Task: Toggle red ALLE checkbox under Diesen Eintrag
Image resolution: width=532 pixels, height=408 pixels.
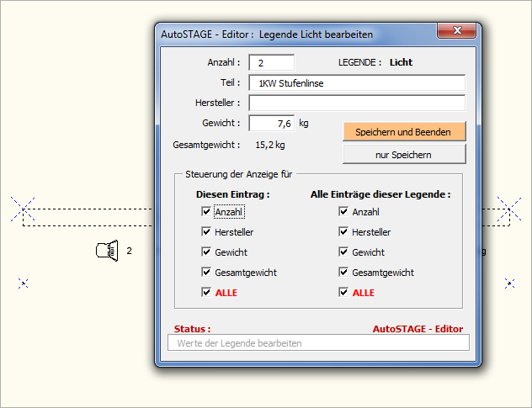Action: (205, 292)
